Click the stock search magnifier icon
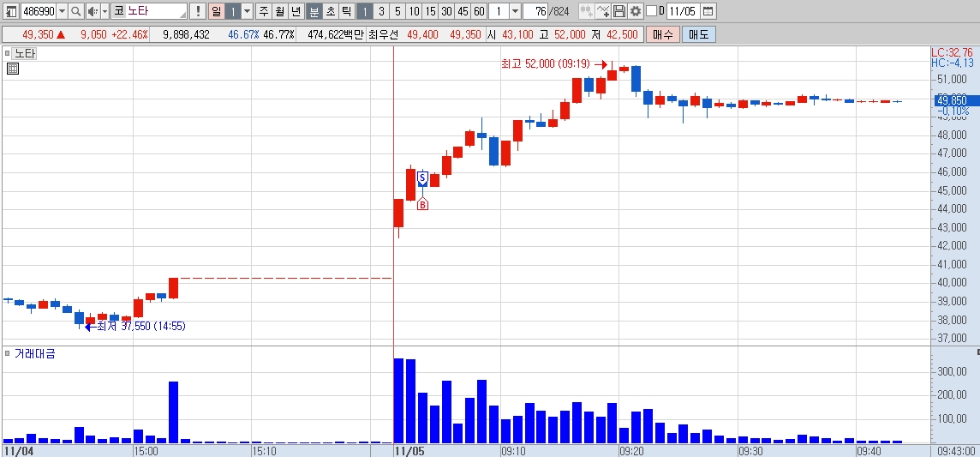Screen dimensions: 980x457 coord(75,11)
